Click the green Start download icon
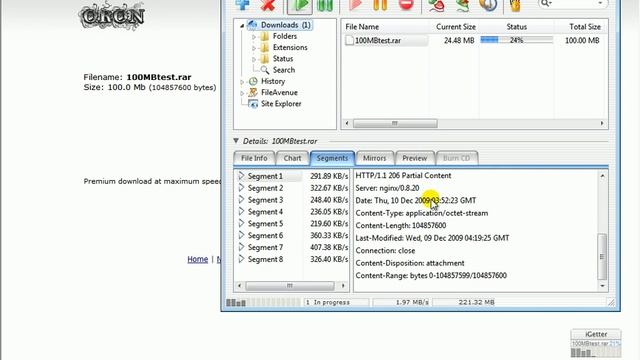 (x=300, y=5)
